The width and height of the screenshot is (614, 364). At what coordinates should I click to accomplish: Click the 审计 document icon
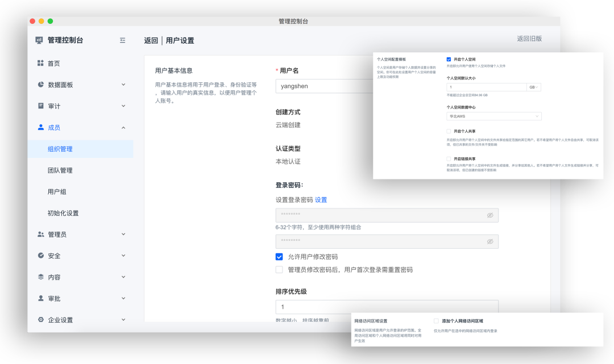[41, 106]
